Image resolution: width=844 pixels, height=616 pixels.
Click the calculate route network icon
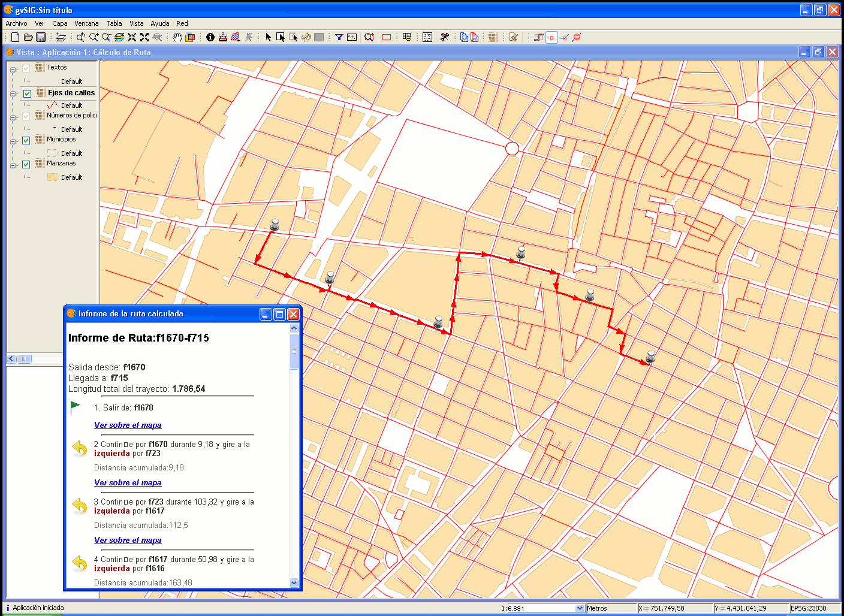[564, 37]
